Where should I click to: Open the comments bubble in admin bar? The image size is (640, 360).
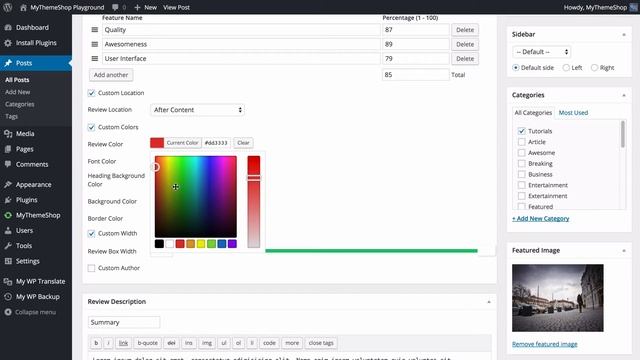point(116,7)
